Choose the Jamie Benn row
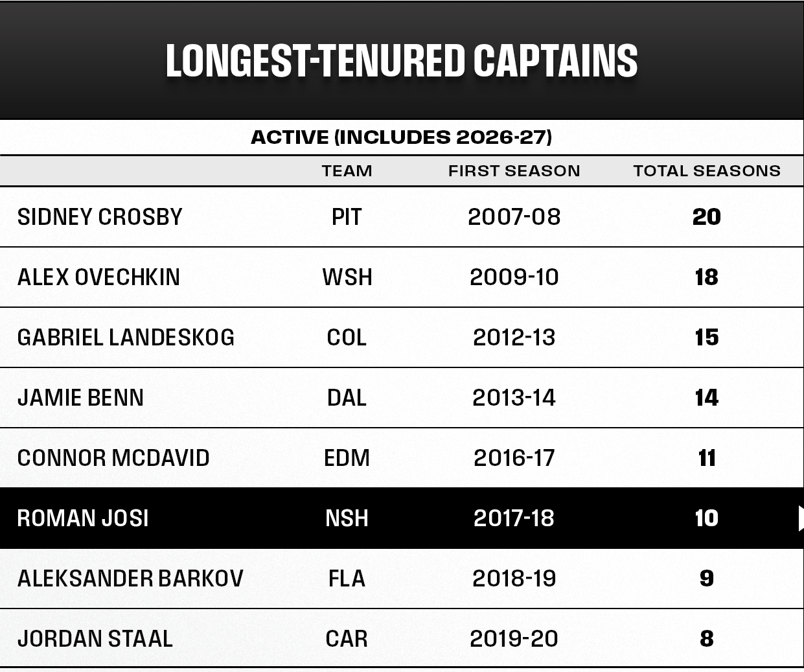This screenshot has width=804, height=672. [x=402, y=398]
